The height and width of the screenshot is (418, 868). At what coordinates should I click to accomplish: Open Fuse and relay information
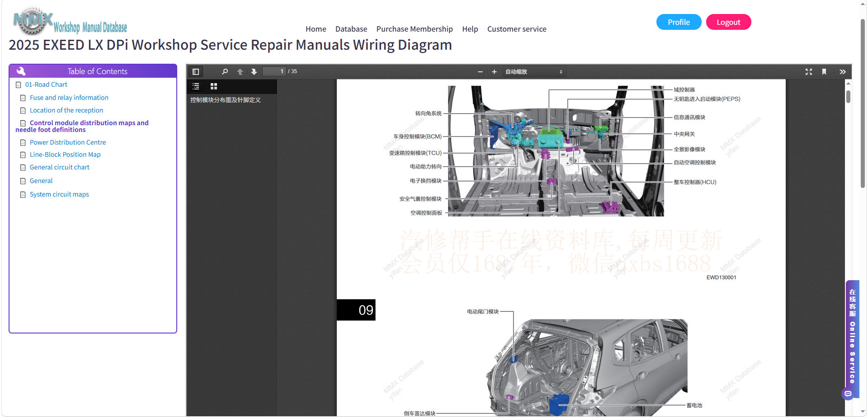point(69,98)
